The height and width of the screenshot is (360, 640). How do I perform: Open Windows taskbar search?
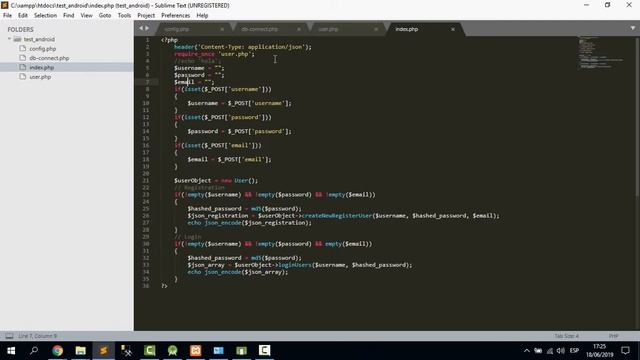[x=34, y=351]
